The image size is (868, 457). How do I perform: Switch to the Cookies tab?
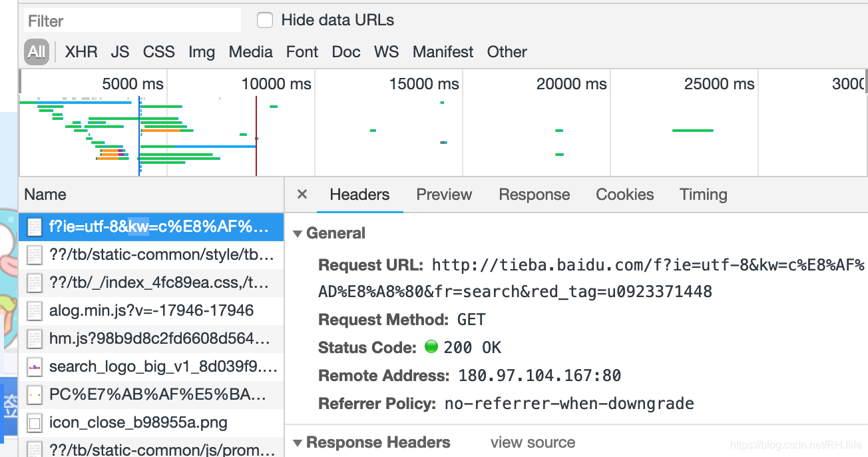(625, 195)
